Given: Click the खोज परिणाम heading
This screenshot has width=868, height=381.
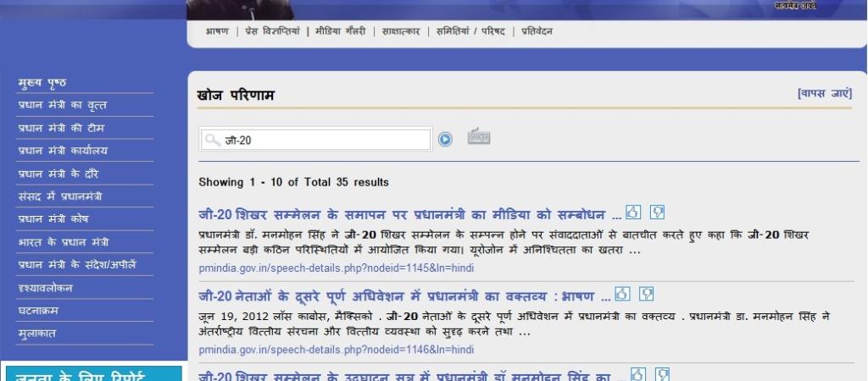Looking at the screenshot, I should point(236,95).
